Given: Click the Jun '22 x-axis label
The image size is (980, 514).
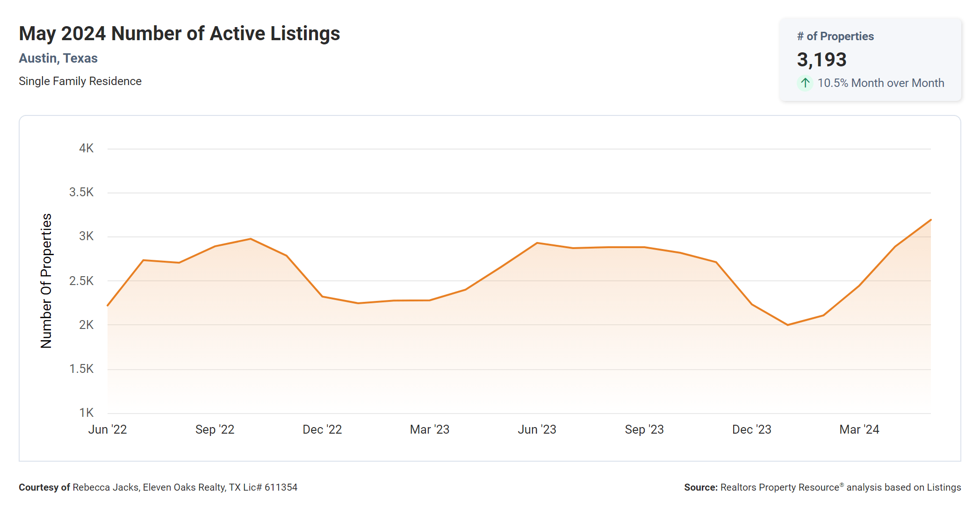Looking at the screenshot, I should (x=108, y=429).
